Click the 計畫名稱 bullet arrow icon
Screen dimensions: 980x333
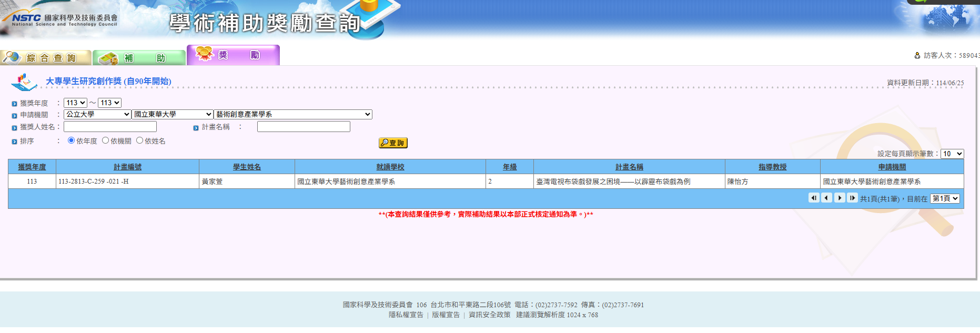coord(196,128)
